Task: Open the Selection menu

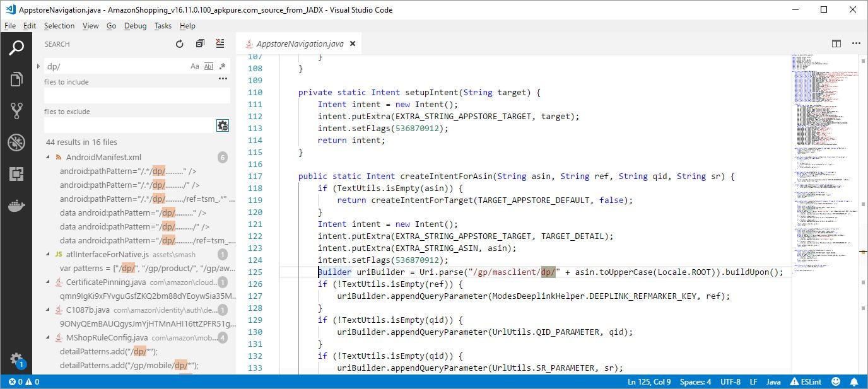Action: click(59, 26)
